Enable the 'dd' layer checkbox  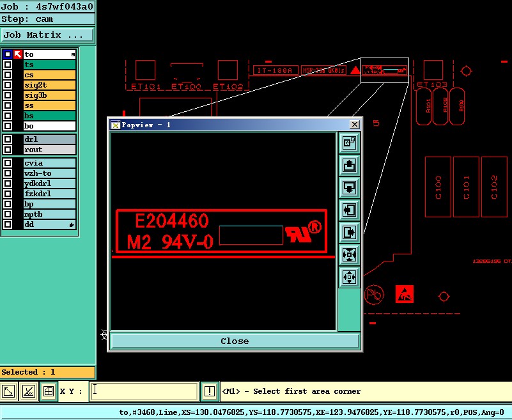[x=8, y=224]
